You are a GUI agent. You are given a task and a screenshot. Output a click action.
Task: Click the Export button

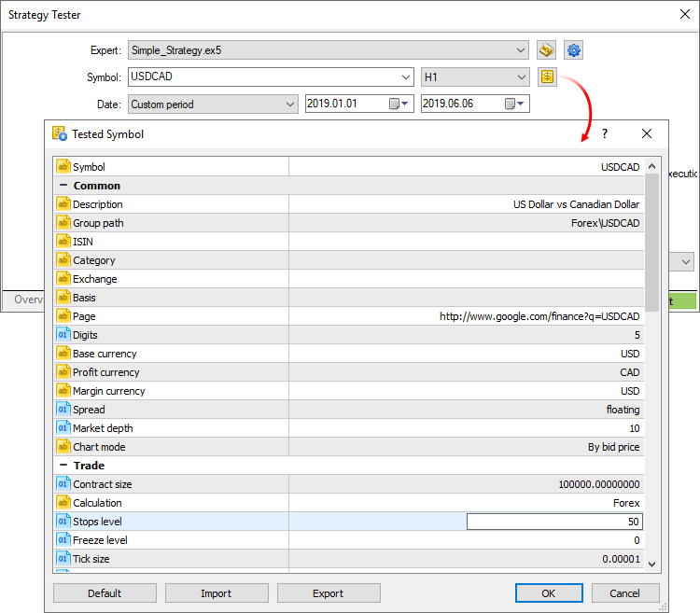point(329,593)
